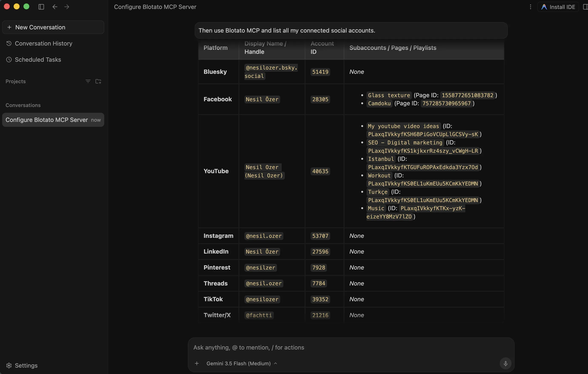Click the Threads account ID 7784
This screenshot has height=374, width=588.
[319, 283]
